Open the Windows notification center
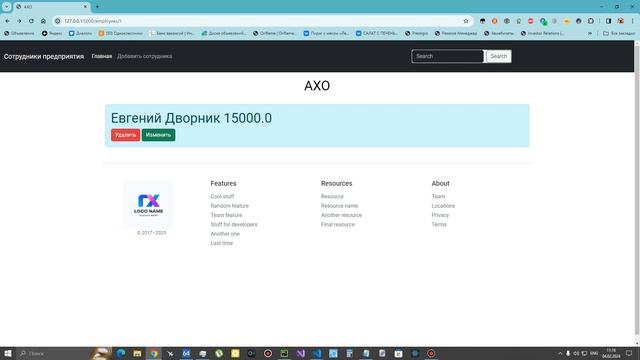This screenshot has width=640, height=360. pyautogui.click(x=629, y=353)
